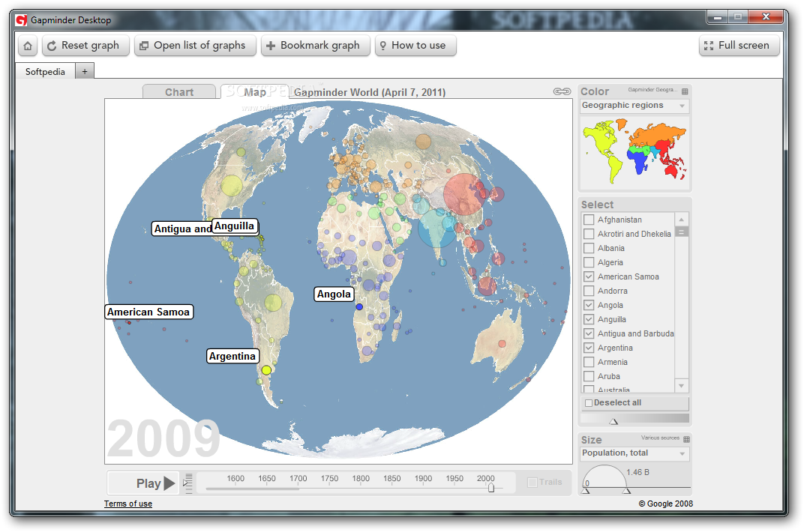Click the link icon above the map

(562, 91)
